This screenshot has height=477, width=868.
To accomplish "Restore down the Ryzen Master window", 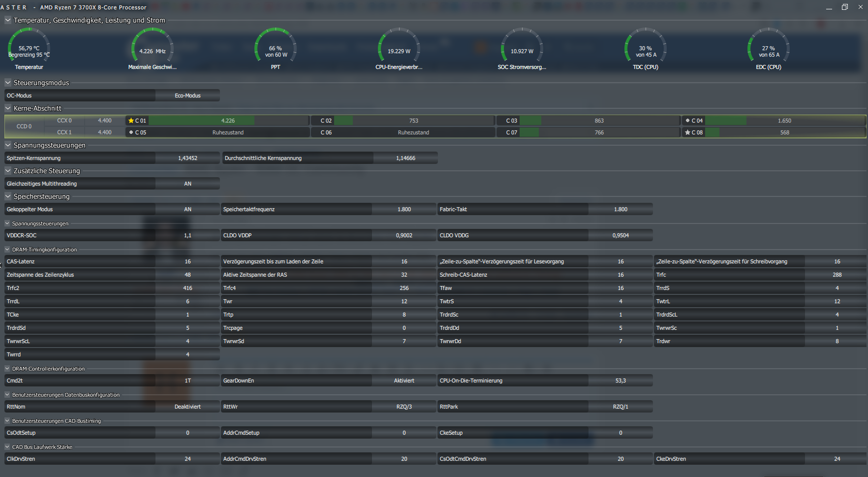I will 845,7.
